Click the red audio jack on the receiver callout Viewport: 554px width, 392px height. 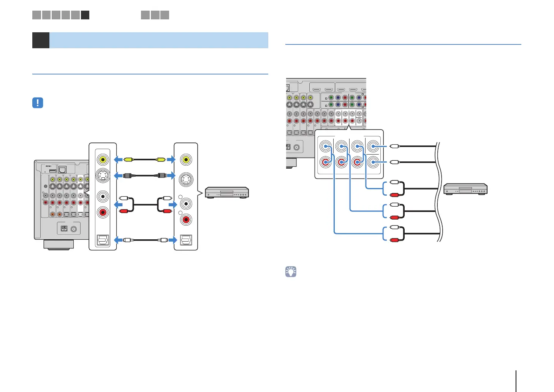pos(103,212)
